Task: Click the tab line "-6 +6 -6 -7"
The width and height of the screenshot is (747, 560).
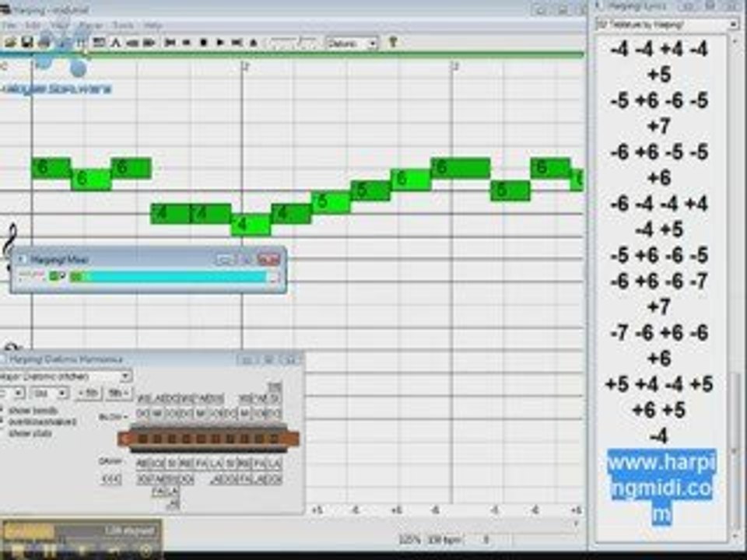Action: click(659, 281)
